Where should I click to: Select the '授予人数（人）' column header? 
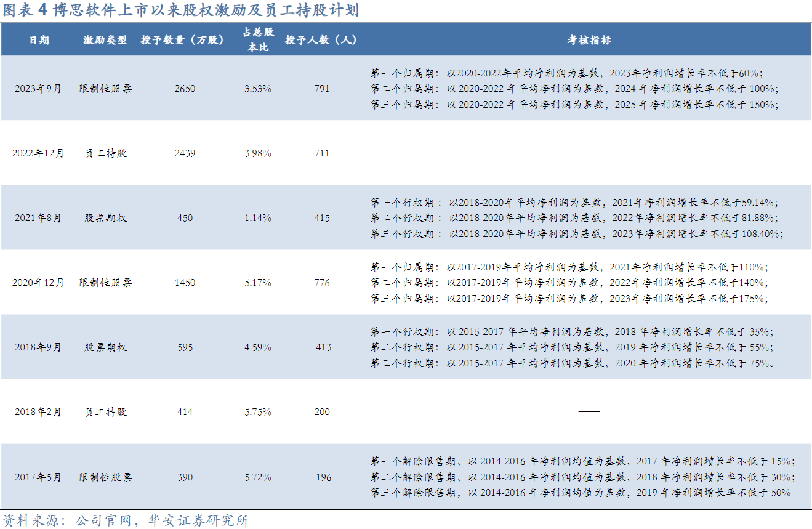321,40
